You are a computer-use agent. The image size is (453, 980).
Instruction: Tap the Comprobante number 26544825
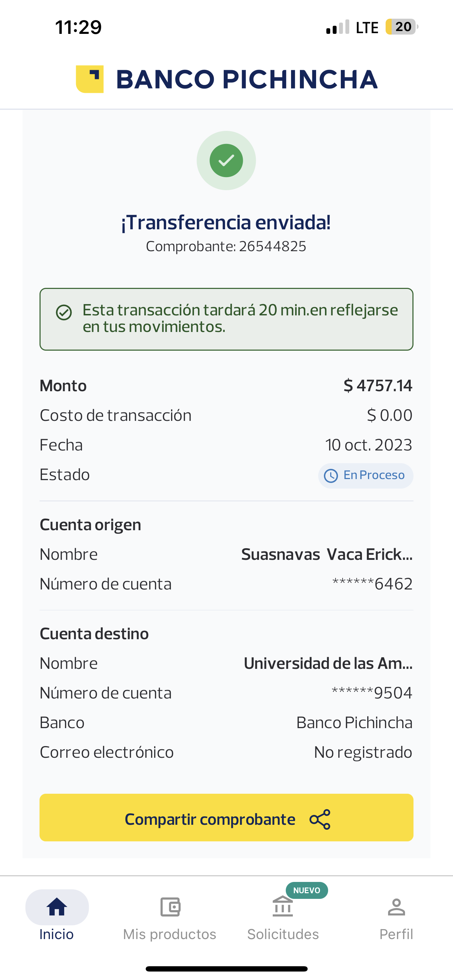tap(272, 247)
